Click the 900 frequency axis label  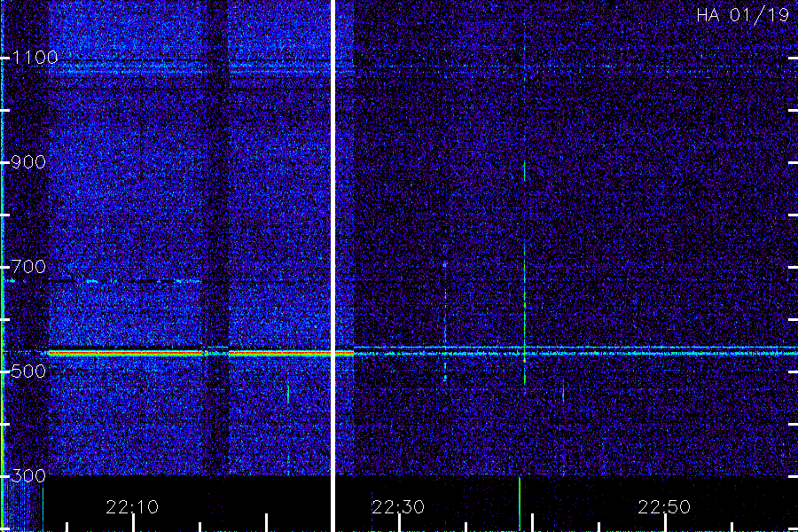(x=28, y=162)
